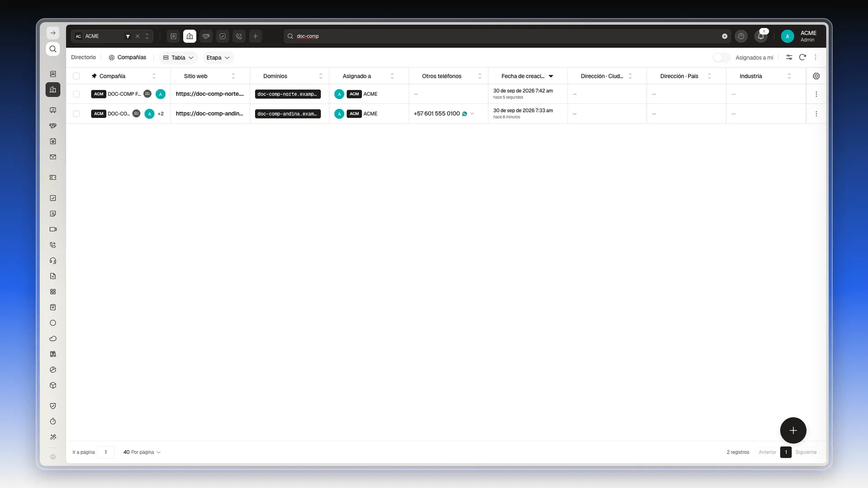The image size is (868, 488).
Task: Open the filter sliders icon
Action: click(x=789, y=57)
